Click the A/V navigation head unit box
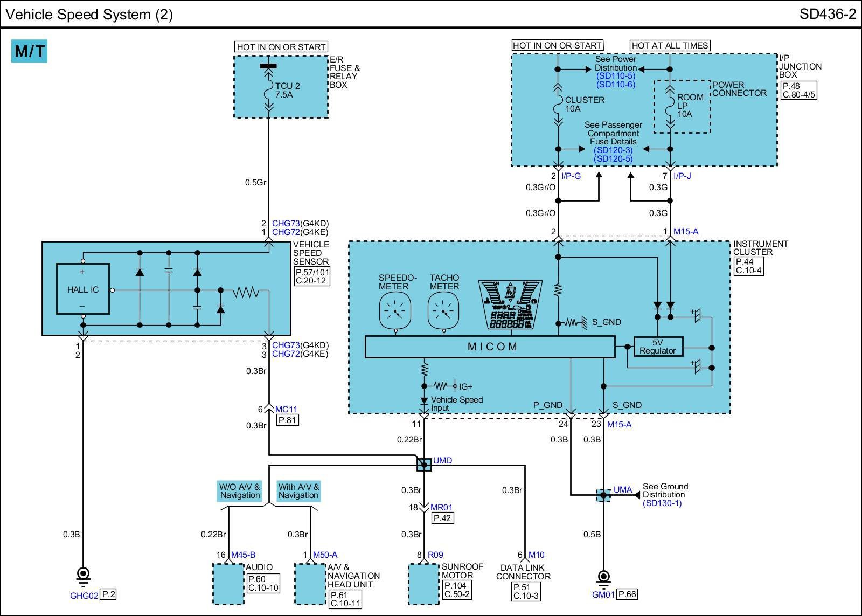862x616 pixels. [310, 584]
